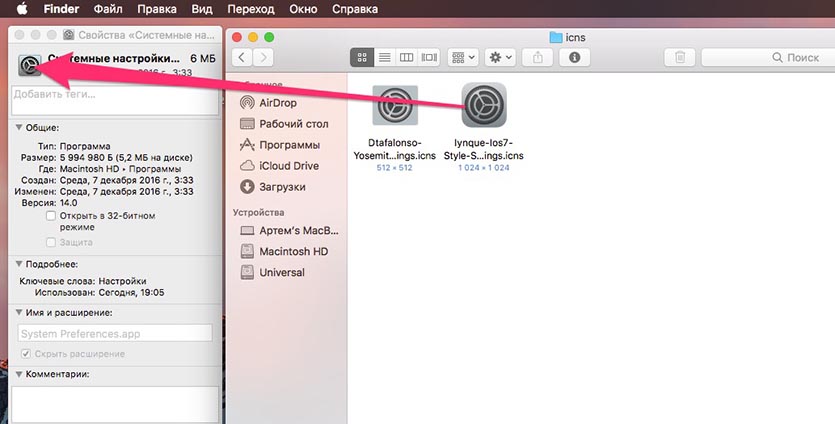835x424 pixels.
Task: Collapse the Подробнее section
Action: (x=19, y=264)
